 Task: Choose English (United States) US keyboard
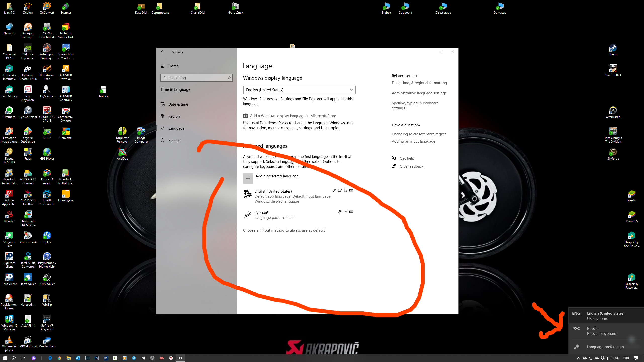click(x=606, y=316)
